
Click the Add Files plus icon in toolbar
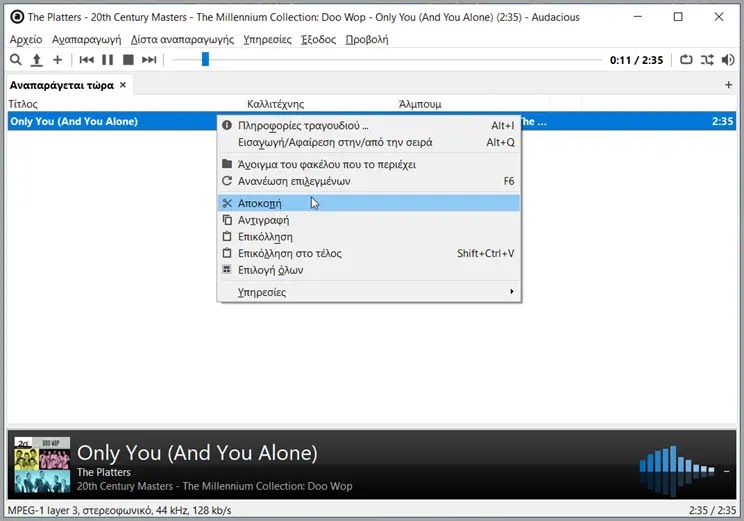point(57,60)
